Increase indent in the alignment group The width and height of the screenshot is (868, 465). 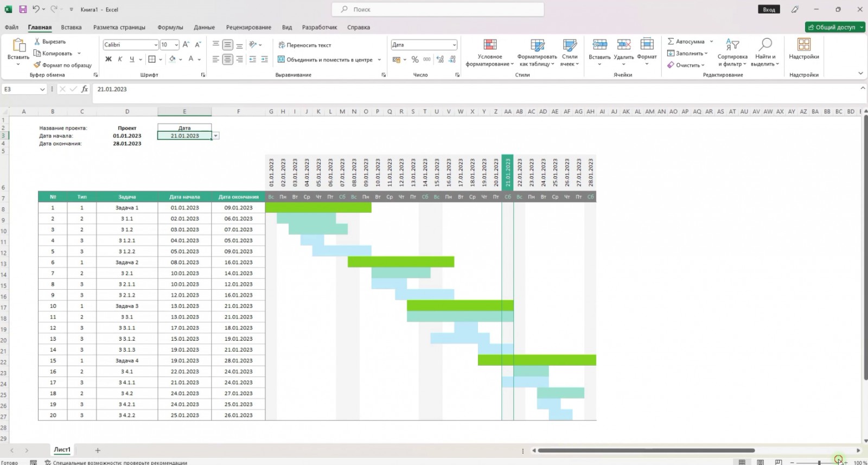(264, 60)
